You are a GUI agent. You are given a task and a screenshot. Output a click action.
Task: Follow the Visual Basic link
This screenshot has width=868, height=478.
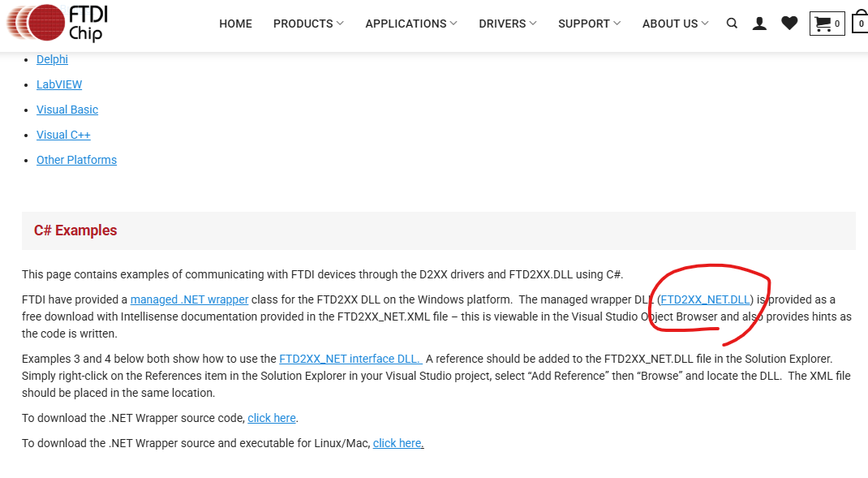(67, 110)
